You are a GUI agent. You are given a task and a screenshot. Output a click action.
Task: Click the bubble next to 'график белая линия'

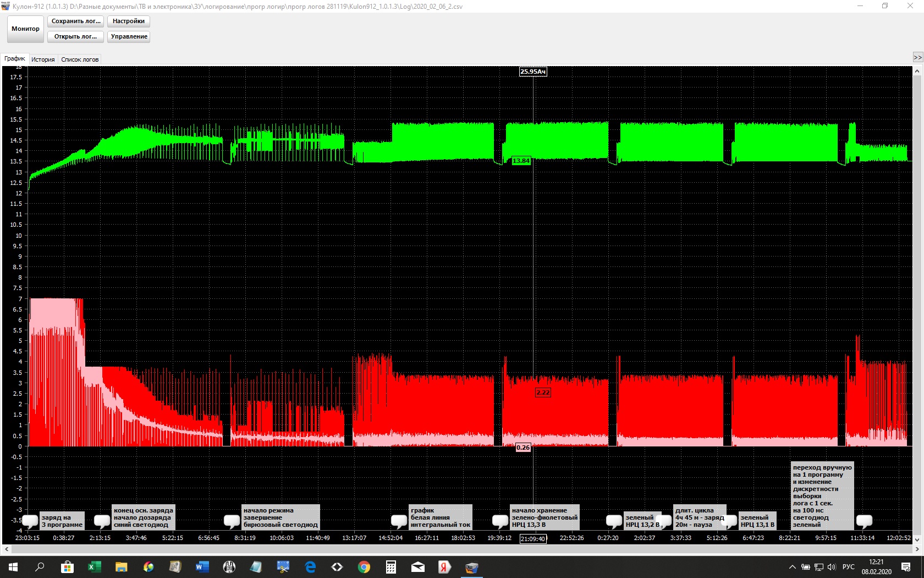click(x=399, y=520)
